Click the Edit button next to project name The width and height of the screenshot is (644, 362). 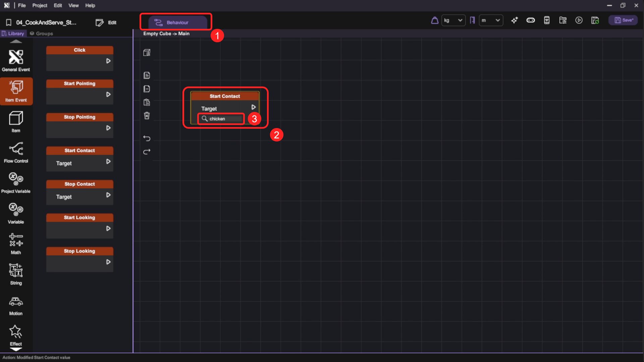(106, 22)
